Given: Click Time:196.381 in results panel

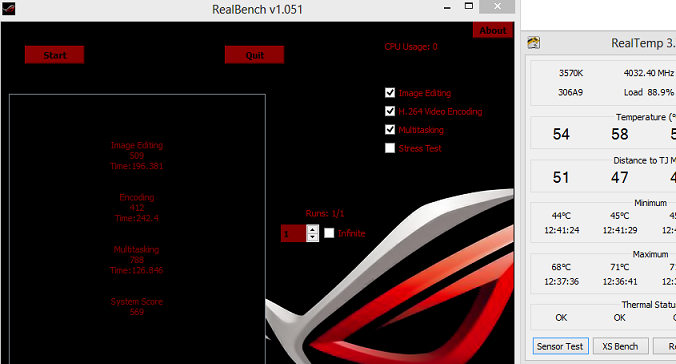Looking at the screenshot, I should tap(137, 166).
